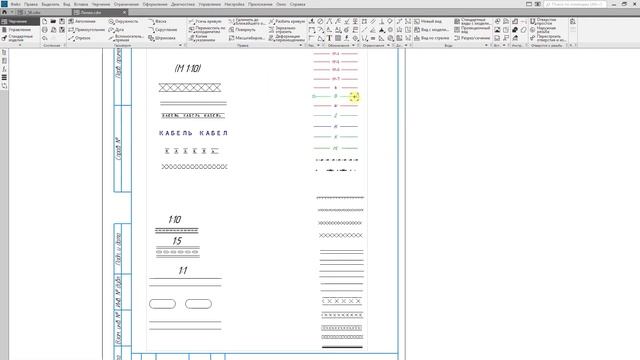Select Переместить по координатам tool
The image size is (640, 360).
pyautogui.click(x=207, y=29)
